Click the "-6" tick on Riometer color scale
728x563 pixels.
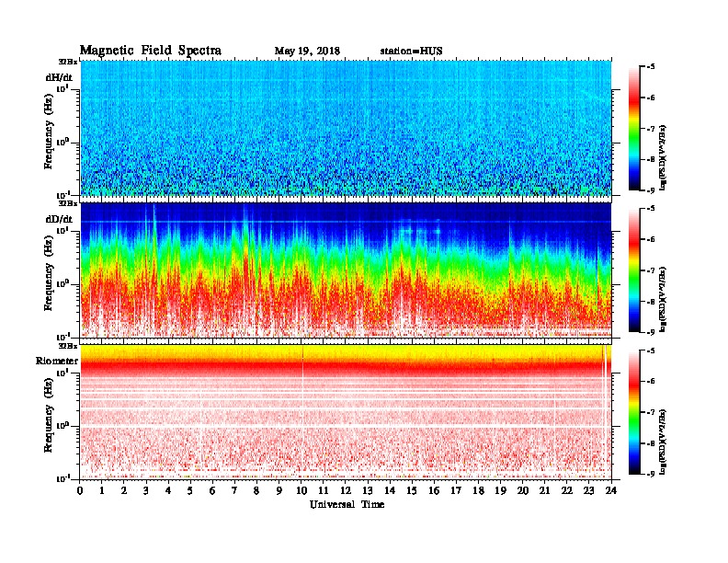click(x=651, y=381)
